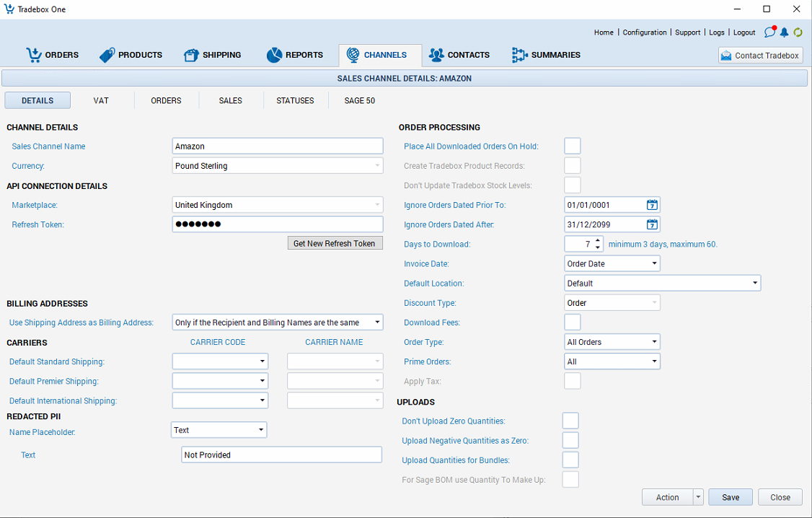Open the Home link
Image resolution: width=812 pixels, height=518 pixels.
pyautogui.click(x=604, y=32)
